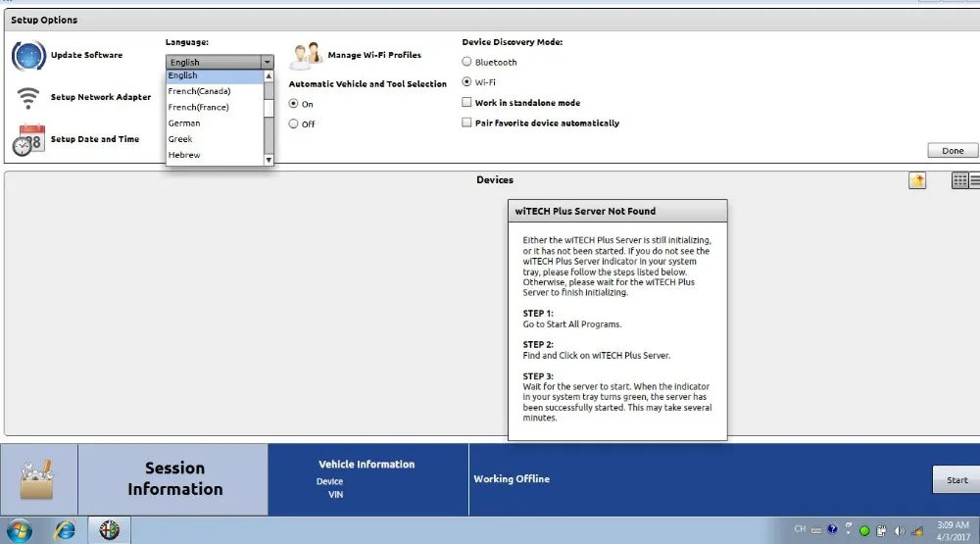This screenshot has width=980, height=544.
Task: Click the STEP 3: heading in the dialog
Action: coord(537,376)
